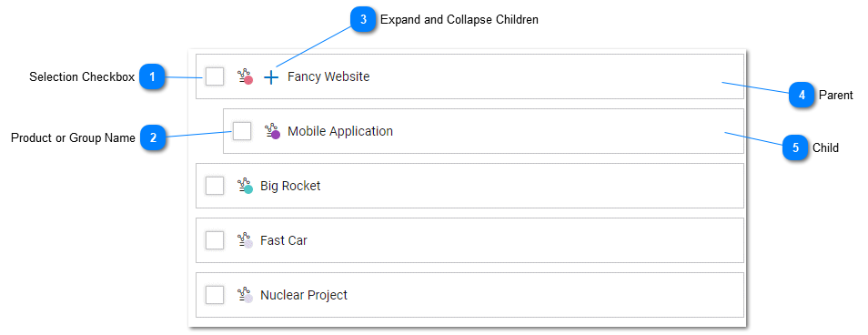Toggle the Nuclear Project checkbox
Screen dimensions: 868x335
[x=214, y=295]
